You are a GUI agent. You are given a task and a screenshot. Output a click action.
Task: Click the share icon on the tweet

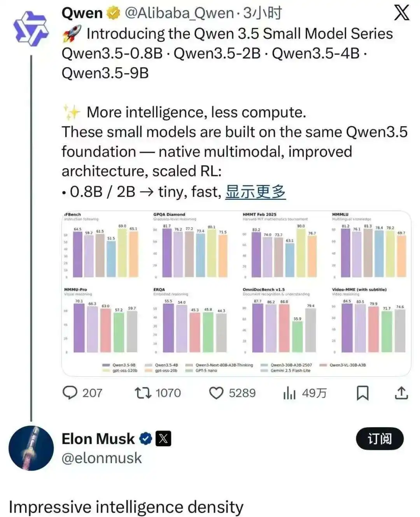(x=401, y=393)
